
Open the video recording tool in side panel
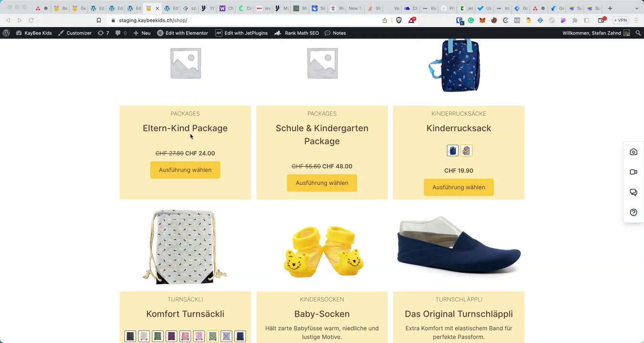(x=633, y=172)
